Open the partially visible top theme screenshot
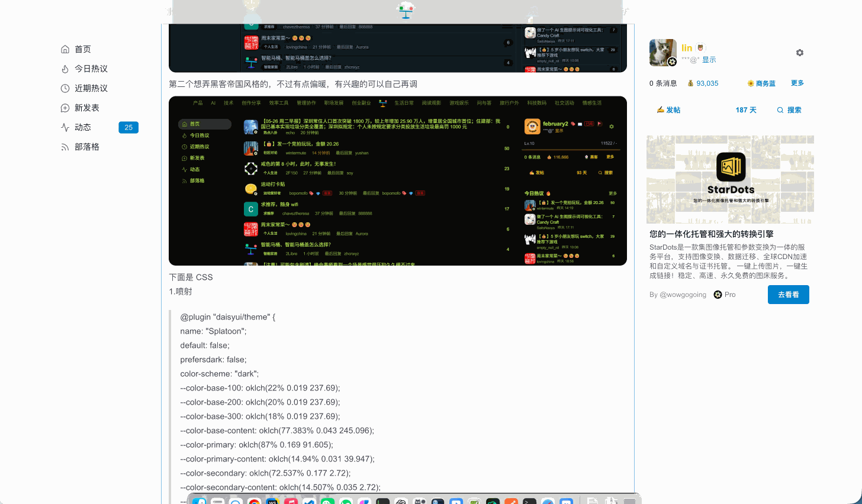Viewport: 862px width, 504px height. click(398, 48)
